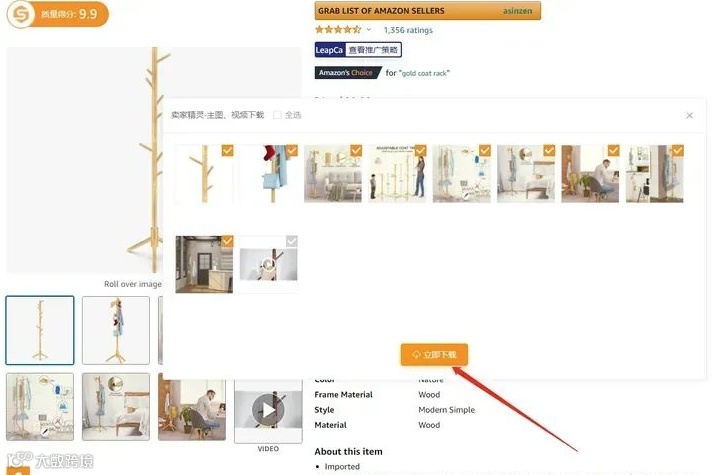
Task: Uncheck the entryway room image checkbox
Action: point(228,241)
